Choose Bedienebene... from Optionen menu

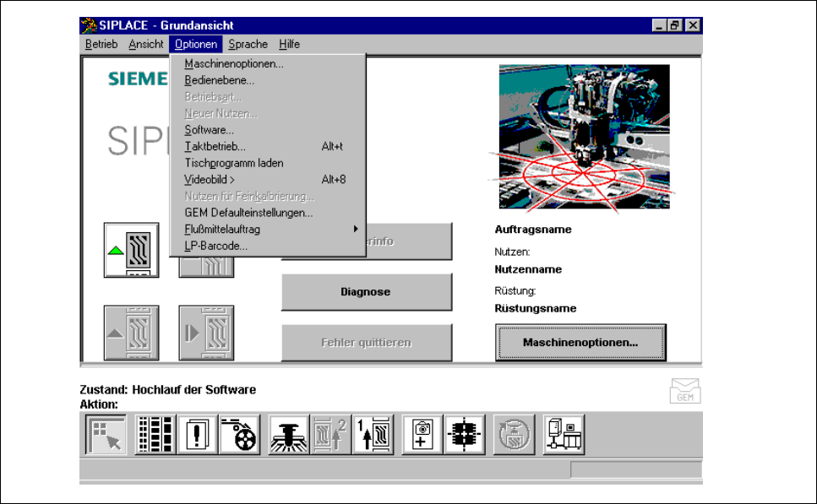coord(220,80)
